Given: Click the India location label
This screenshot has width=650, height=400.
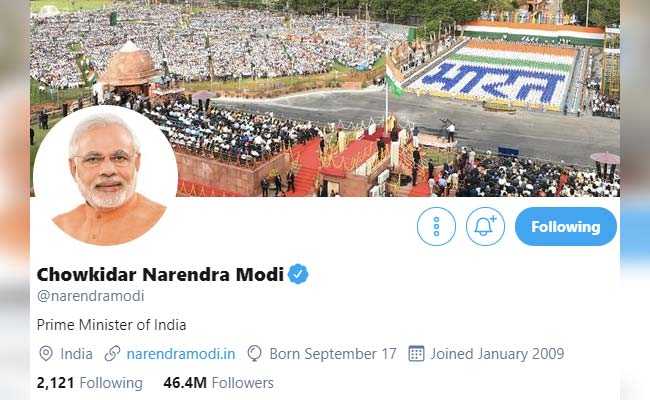Looking at the screenshot, I should (x=76, y=354).
